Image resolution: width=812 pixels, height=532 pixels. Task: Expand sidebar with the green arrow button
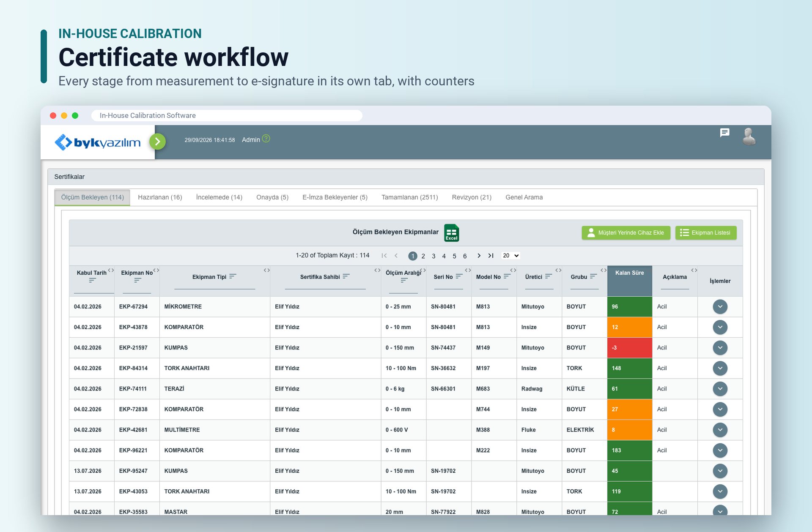(x=157, y=142)
